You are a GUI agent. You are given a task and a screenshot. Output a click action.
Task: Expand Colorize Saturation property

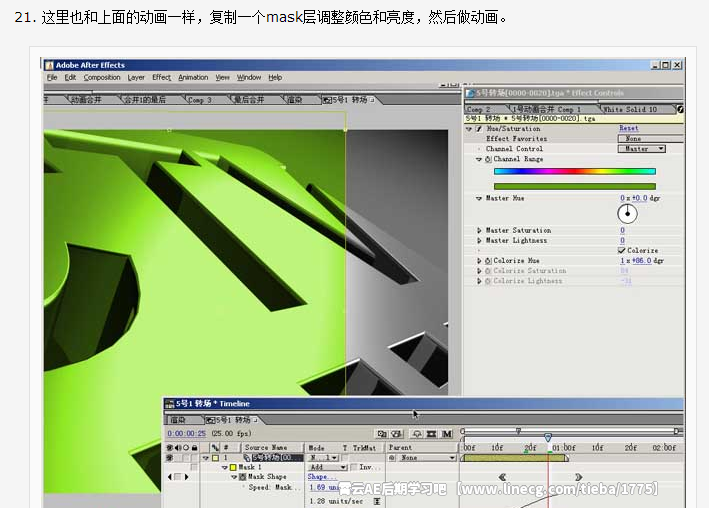click(x=479, y=271)
